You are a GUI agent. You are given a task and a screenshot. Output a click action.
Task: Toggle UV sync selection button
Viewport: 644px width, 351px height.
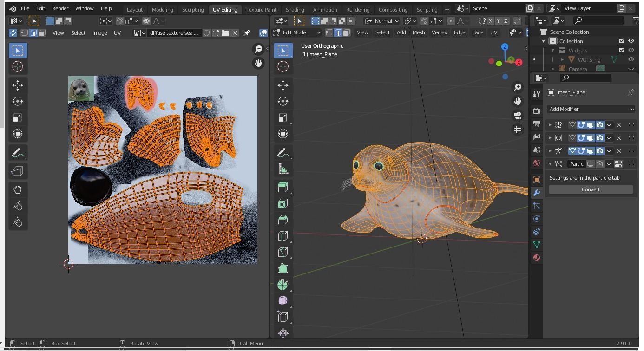tap(13, 33)
